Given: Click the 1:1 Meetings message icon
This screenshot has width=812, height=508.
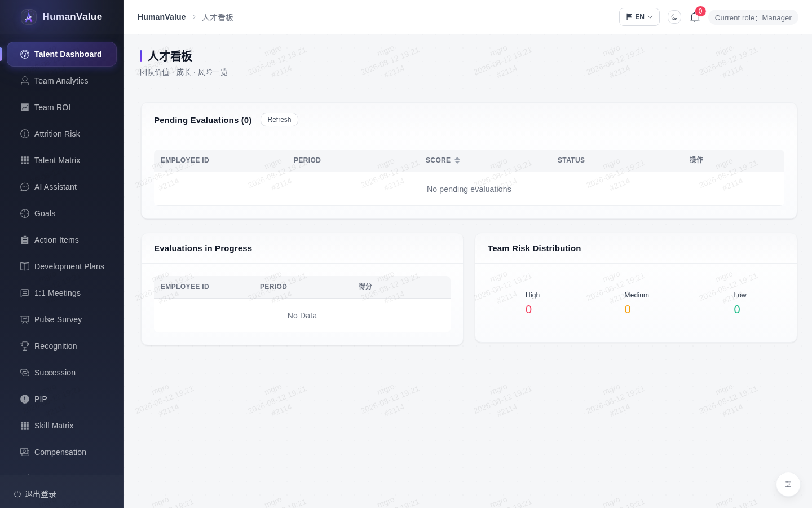Looking at the screenshot, I should pos(25,293).
